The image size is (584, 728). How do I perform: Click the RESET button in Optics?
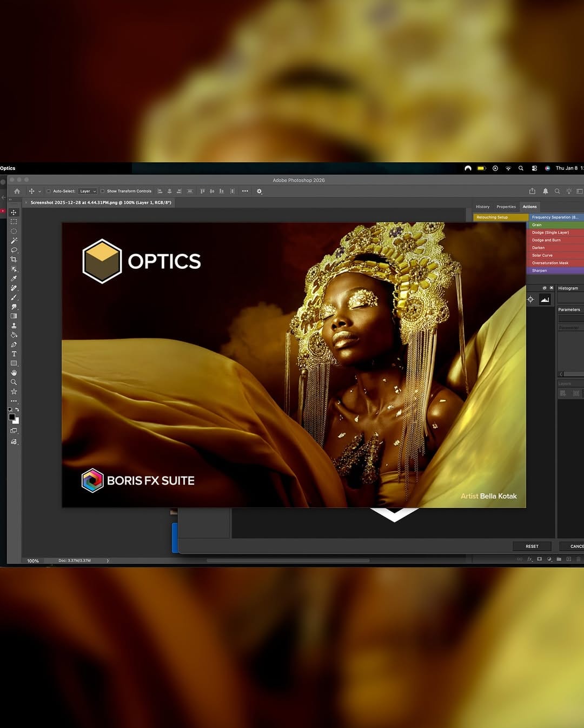click(x=532, y=546)
